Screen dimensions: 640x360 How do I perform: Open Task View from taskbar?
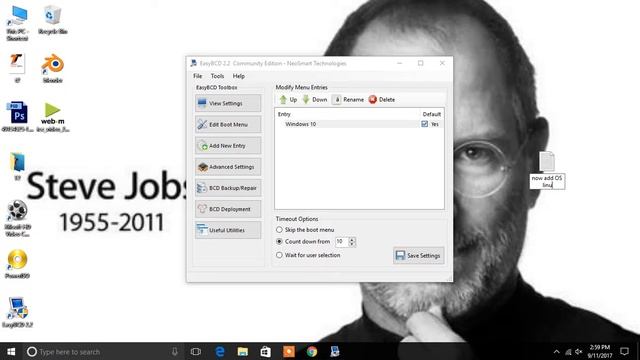point(196,351)
